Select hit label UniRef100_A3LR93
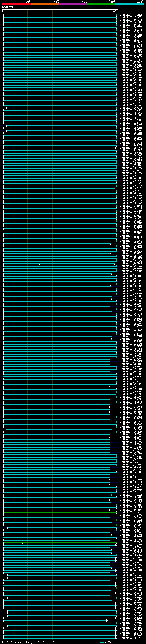Viewport: 146px width, 644px height. pos(131,605)
